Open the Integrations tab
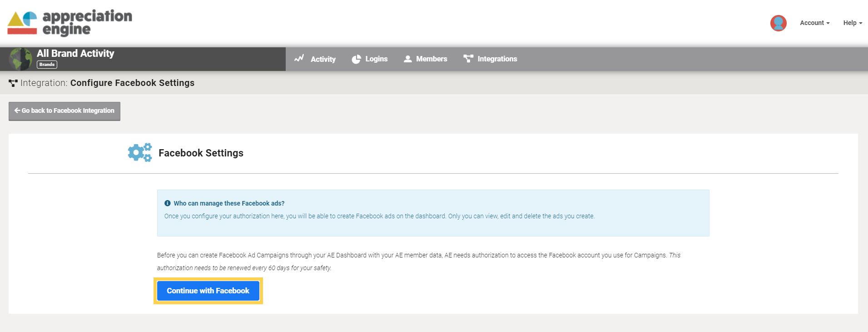This screenshot has width=868, height=332. [490, 59]
